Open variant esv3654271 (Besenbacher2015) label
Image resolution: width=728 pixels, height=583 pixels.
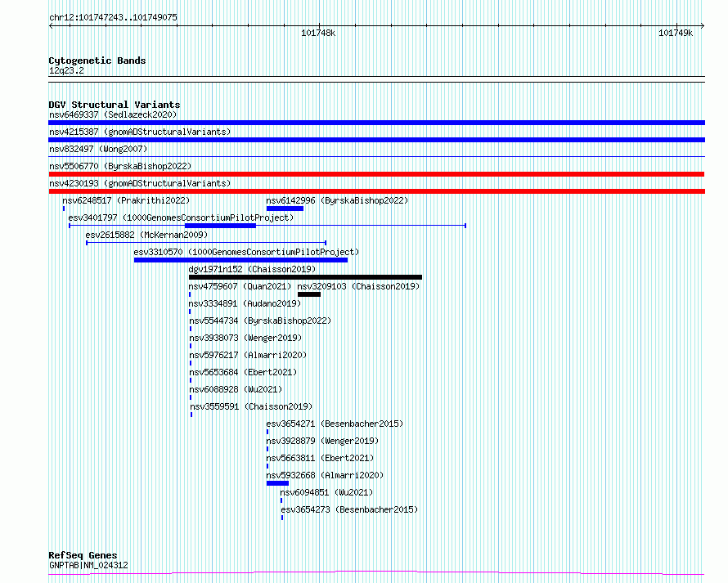coord(335,424)
